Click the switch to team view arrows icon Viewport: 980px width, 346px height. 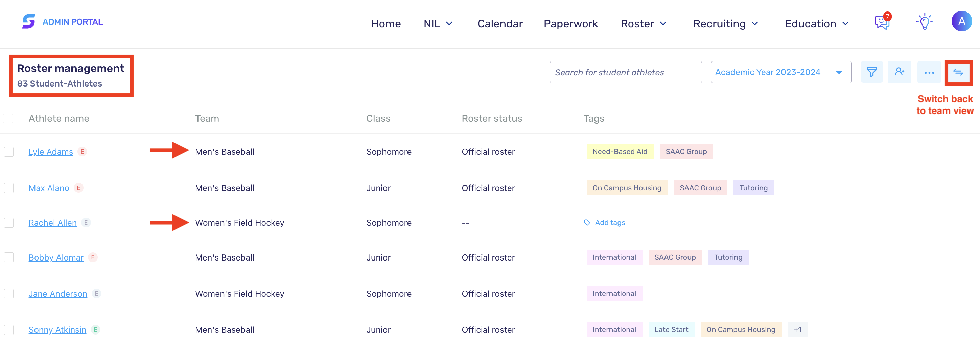[958, 72]
